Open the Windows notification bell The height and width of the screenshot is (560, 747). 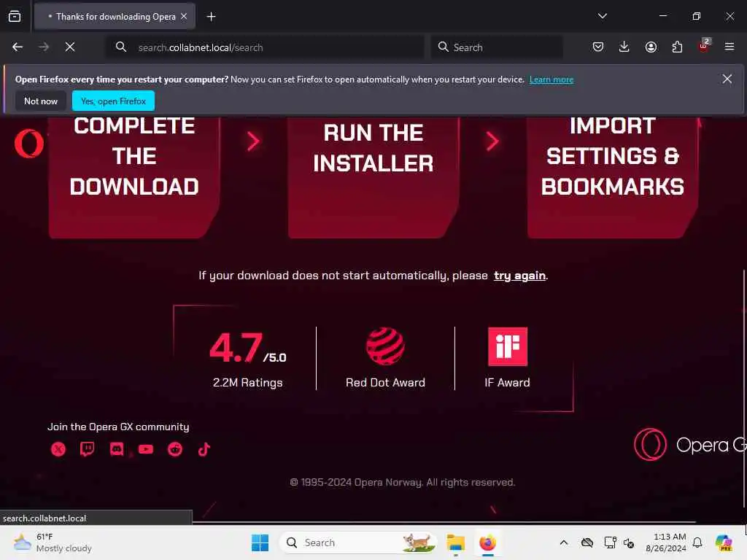[697, 542]
